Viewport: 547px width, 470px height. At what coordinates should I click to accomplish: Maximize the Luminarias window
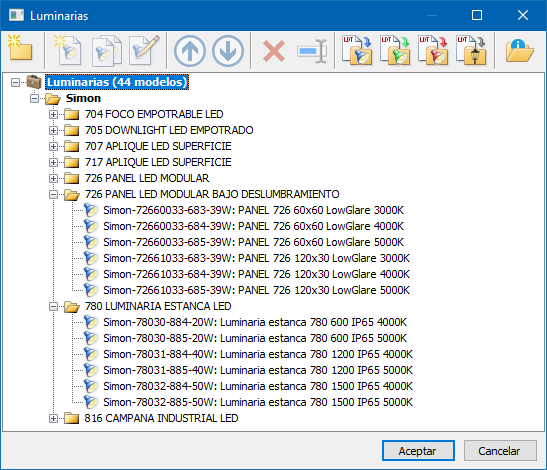477,15
